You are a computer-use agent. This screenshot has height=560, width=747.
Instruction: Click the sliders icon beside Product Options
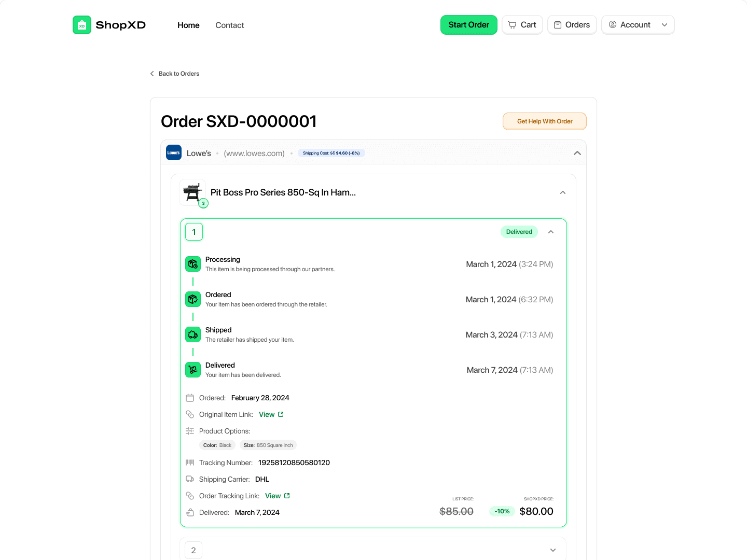pyautogui.click(x=190, y=431)
